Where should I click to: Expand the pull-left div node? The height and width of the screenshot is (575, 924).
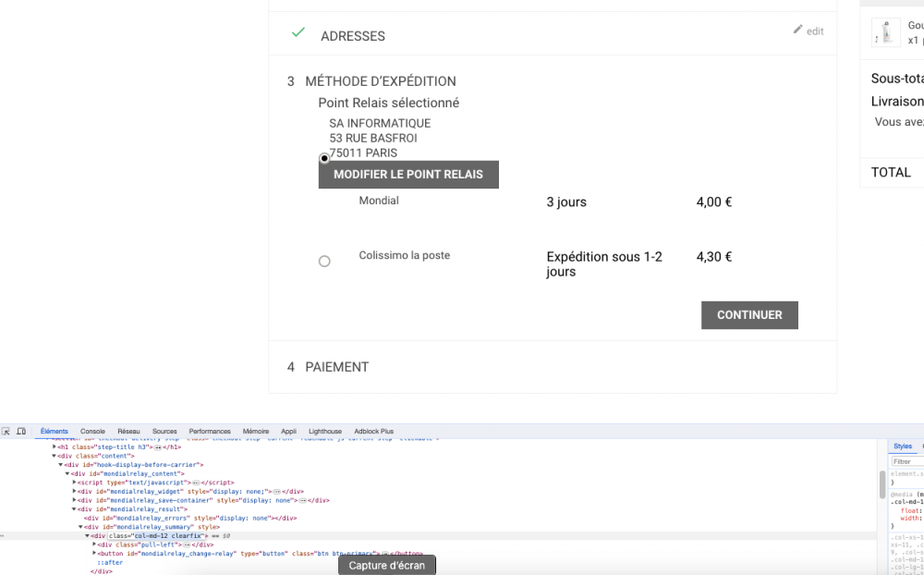[94, 544]
